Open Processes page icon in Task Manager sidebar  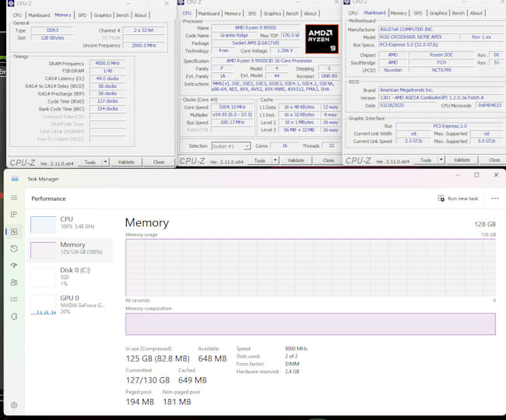[14, 215]
